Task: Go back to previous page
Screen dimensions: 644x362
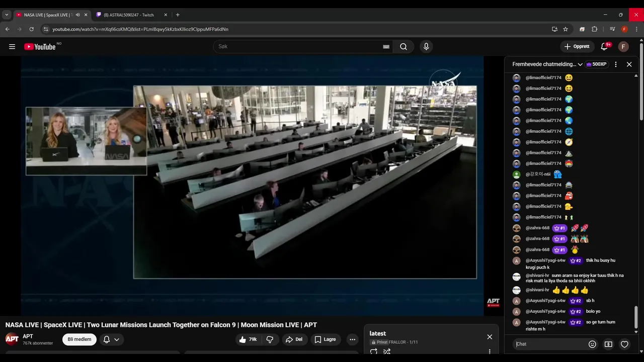Action: pos(8,29)
